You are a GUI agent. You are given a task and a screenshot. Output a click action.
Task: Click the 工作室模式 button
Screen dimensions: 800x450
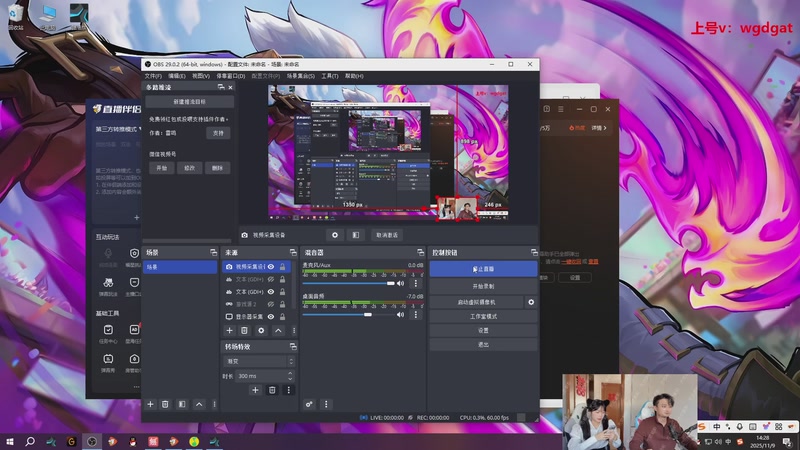coord(483,316)
